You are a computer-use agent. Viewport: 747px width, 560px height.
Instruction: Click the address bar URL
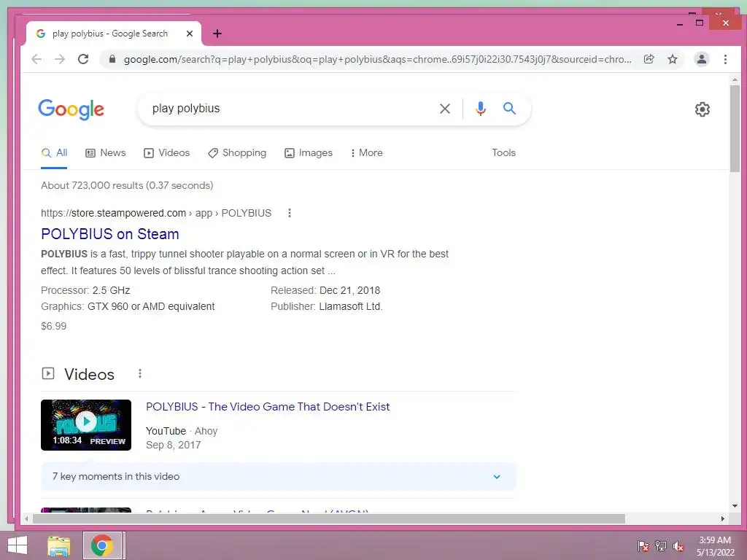tap(377, 60)
